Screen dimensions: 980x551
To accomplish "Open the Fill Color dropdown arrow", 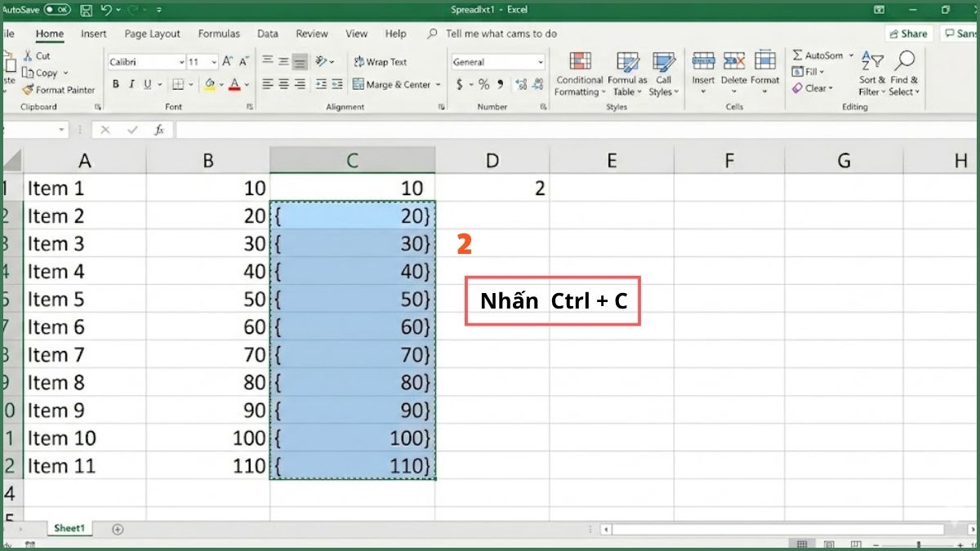I will pos(221,84).
